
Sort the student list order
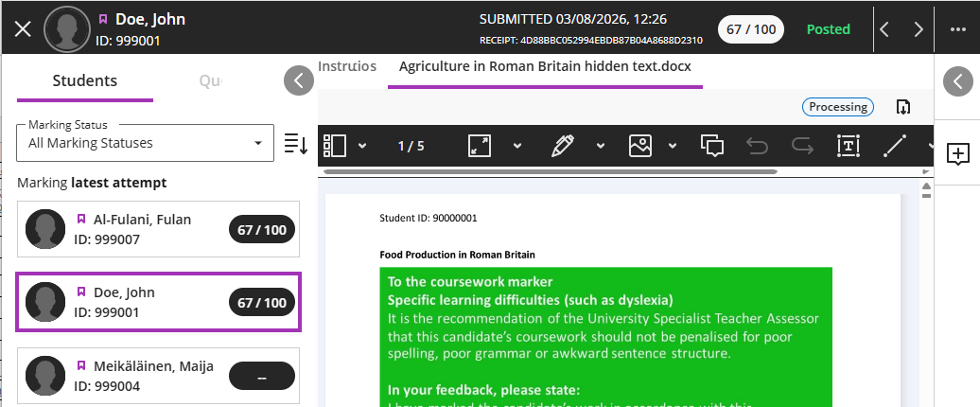(296, 143)
